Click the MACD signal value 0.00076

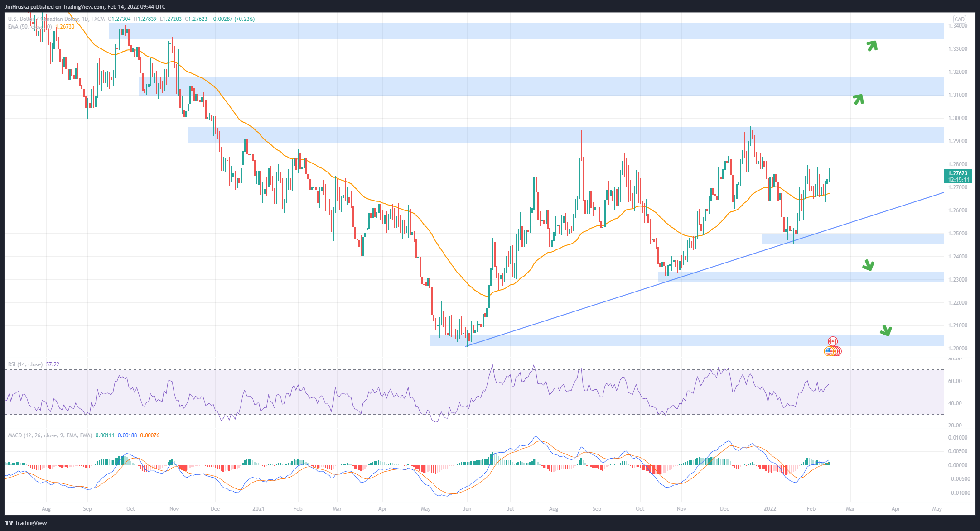pos(150,435)
